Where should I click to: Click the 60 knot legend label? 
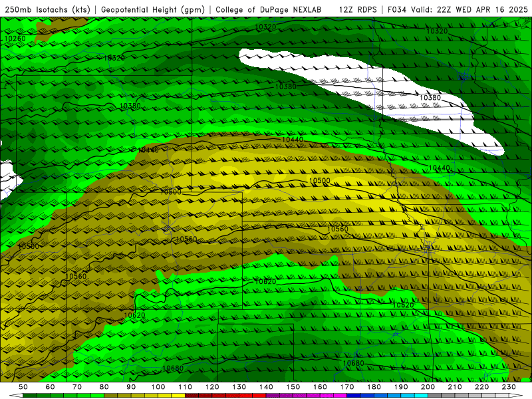[x=50, y=387]
